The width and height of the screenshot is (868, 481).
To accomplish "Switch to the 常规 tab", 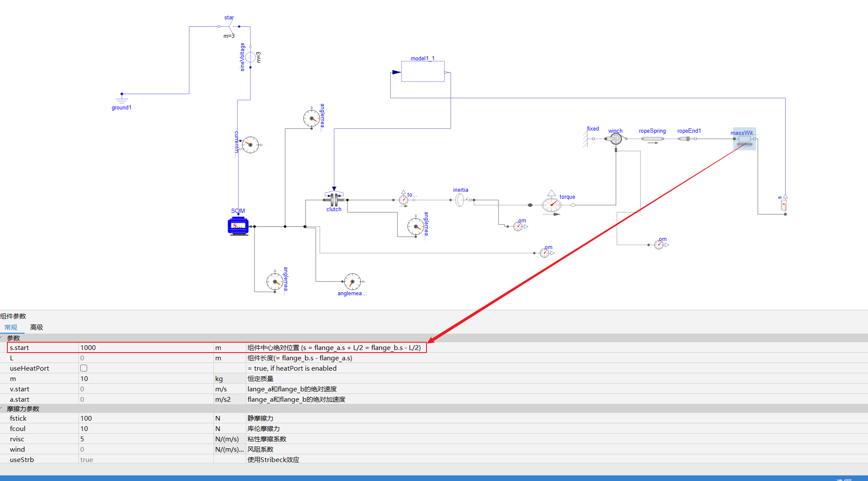I will coord(11,327).
